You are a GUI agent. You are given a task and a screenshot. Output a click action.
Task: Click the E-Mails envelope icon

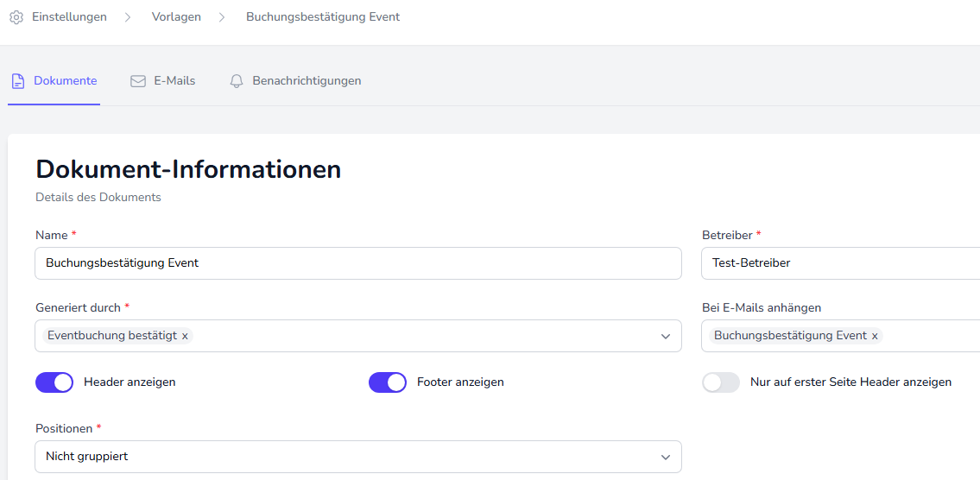(138, 81)
